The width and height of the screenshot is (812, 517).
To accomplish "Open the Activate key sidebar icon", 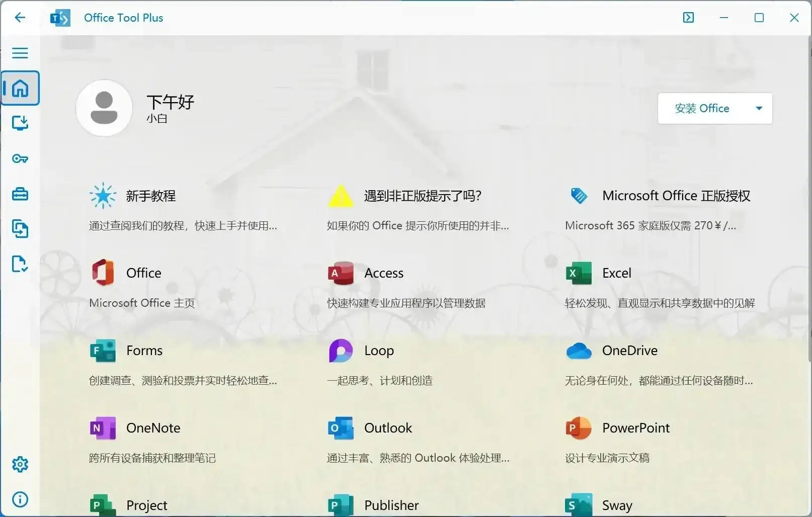I will [x=20, y=159].
